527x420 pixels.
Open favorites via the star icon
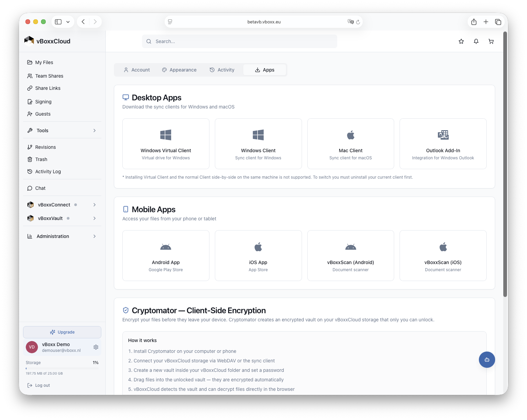[x=461, y=41]
